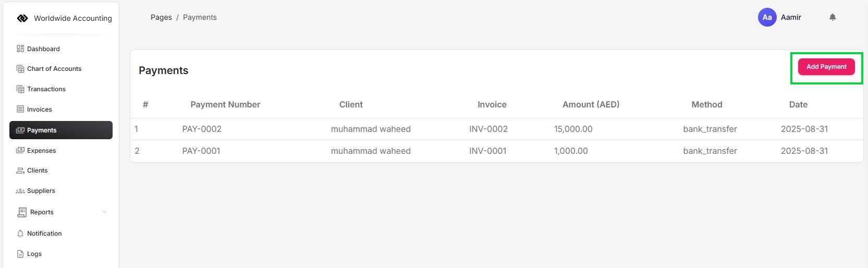Click the Amount (AED) column header
Screen dimensions: 868x268
tap(591, 104)
